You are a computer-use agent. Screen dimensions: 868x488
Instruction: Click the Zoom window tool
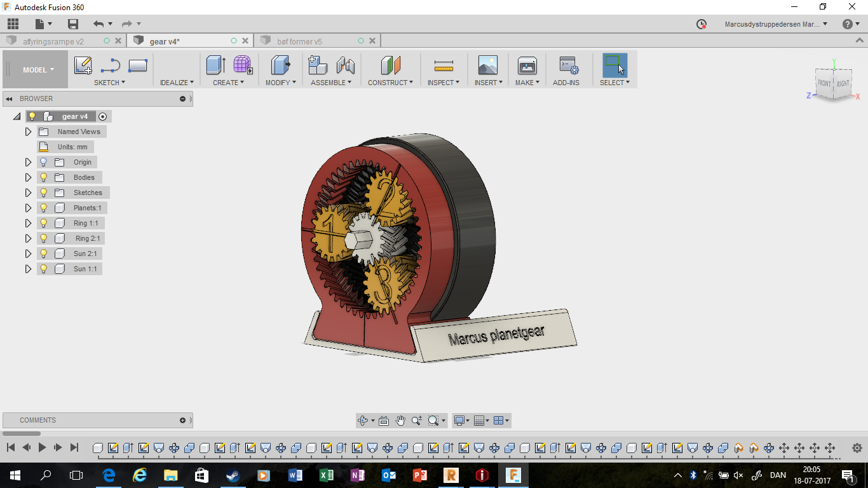433,421
